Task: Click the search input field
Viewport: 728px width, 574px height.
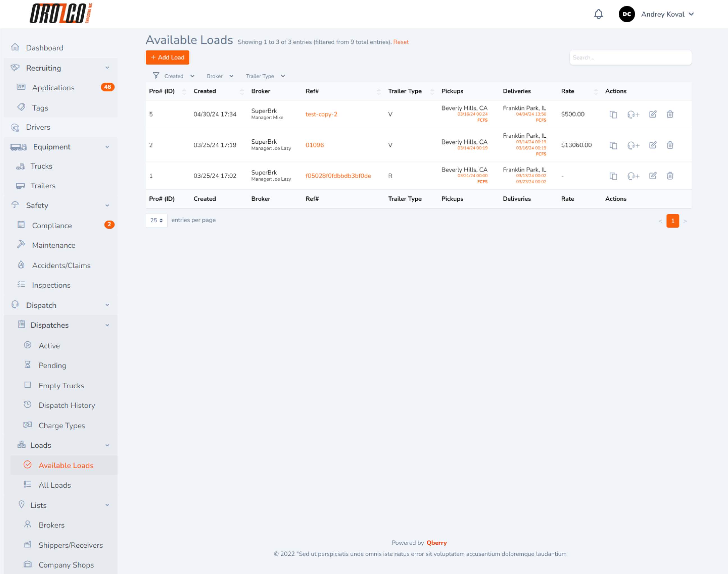Action: 629,57
